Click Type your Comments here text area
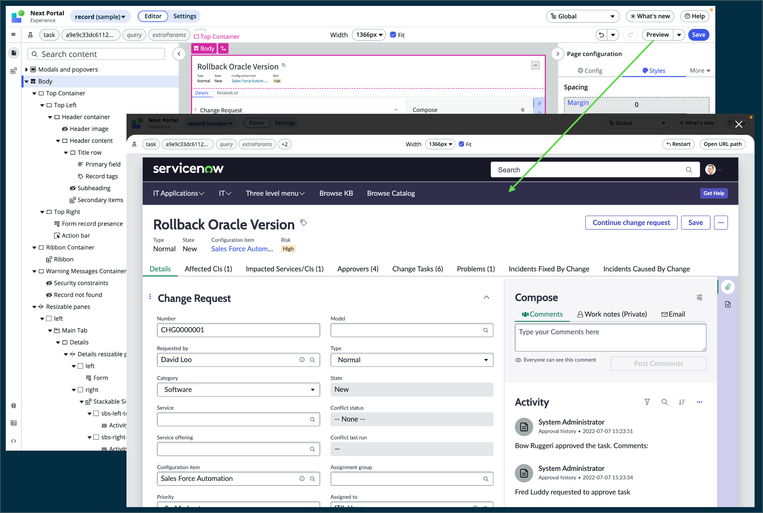Image resolution: width=763 pixels, height=513 pixels. click(610, 337)
